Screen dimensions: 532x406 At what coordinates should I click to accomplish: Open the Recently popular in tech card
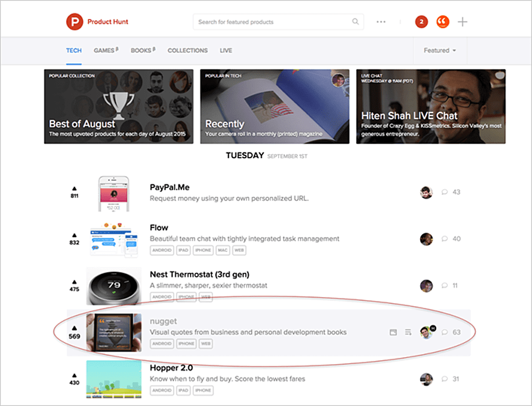(275, 107)
